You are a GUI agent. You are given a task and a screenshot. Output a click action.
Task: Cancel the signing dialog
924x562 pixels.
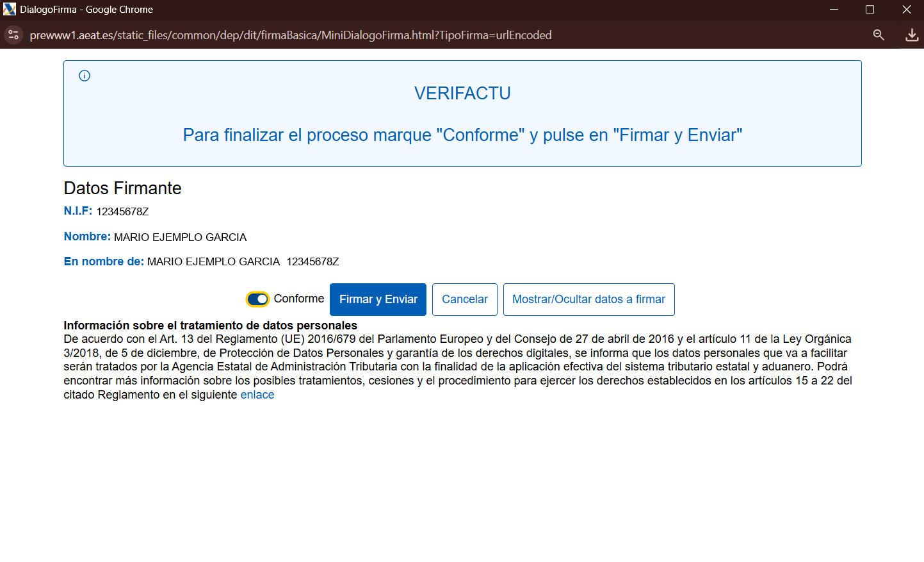point(465,299)
